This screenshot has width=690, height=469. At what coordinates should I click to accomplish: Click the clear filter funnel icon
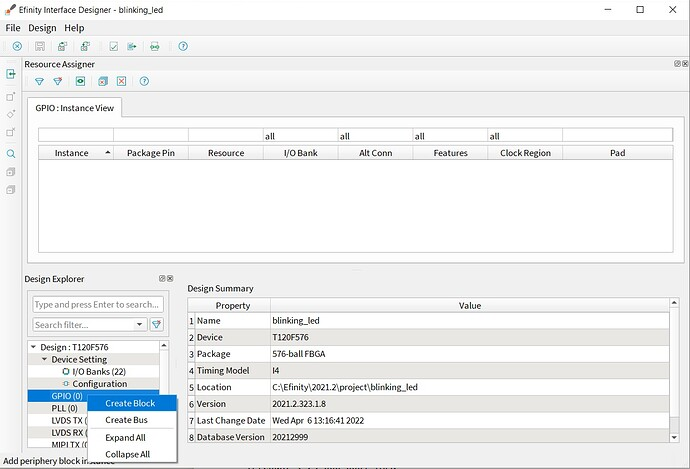tap(58, 81)
